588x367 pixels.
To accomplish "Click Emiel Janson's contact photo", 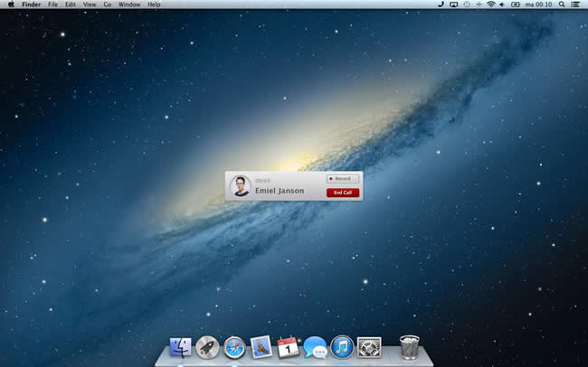I will pyautogui.click(x=241, y=186).
